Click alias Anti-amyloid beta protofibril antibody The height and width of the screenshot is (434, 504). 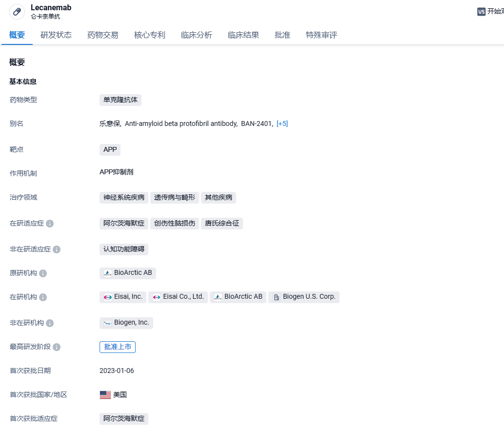click(x=181, y=124)
